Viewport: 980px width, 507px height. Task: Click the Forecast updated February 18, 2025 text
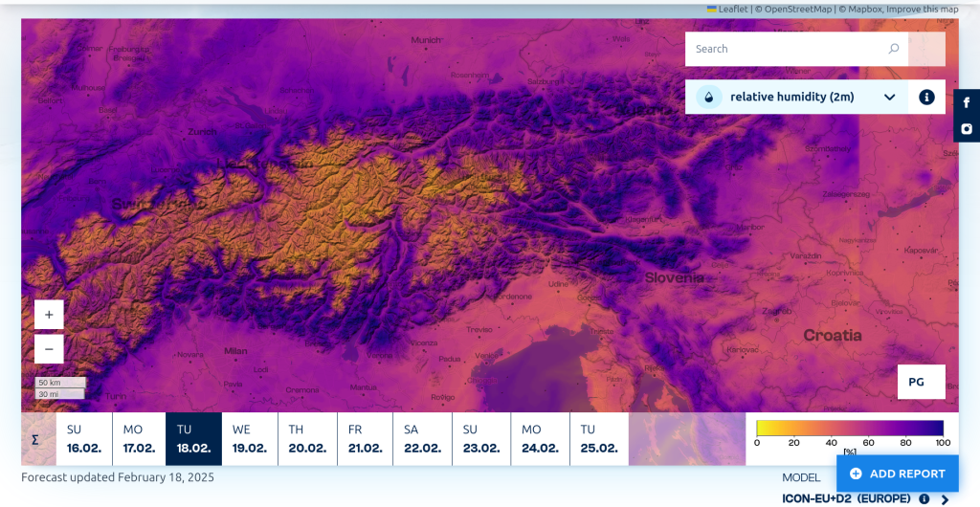coord(118,477)
